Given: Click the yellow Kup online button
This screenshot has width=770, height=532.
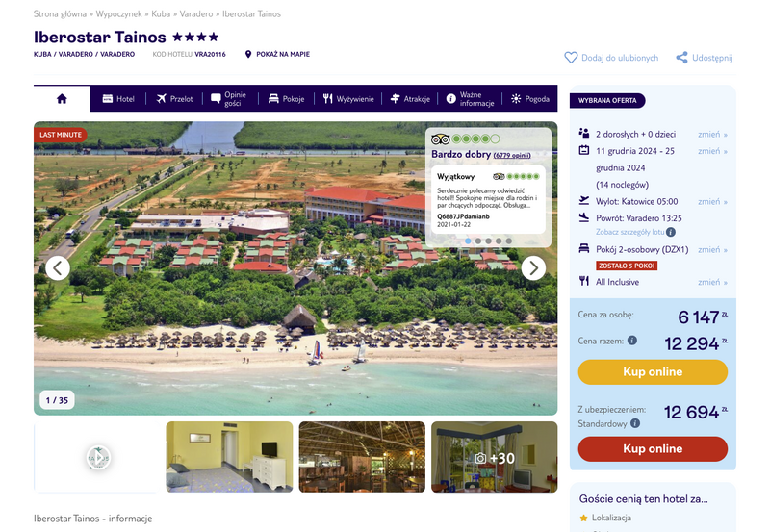Looking at the screenshot, I should click(653, 372).
